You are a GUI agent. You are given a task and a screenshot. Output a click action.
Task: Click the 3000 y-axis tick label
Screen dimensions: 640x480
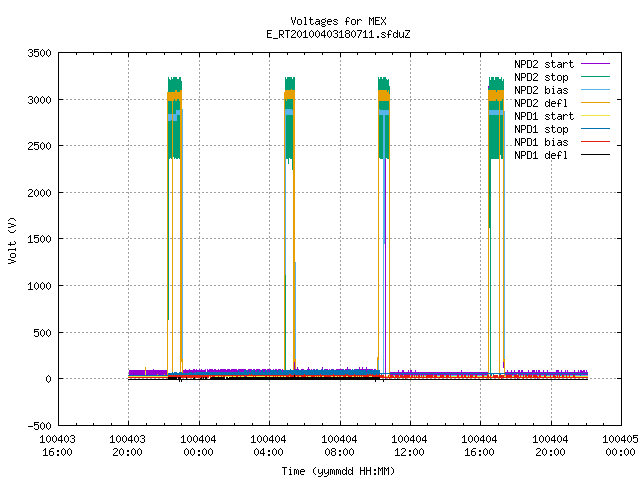pos(39,100)
